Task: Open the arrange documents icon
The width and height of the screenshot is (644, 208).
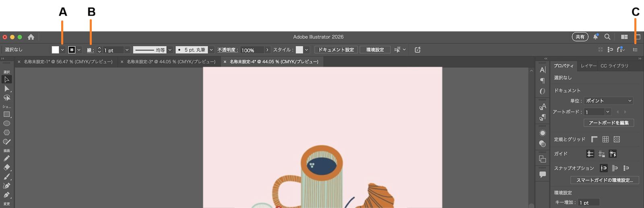Action: tap(624, 37)
